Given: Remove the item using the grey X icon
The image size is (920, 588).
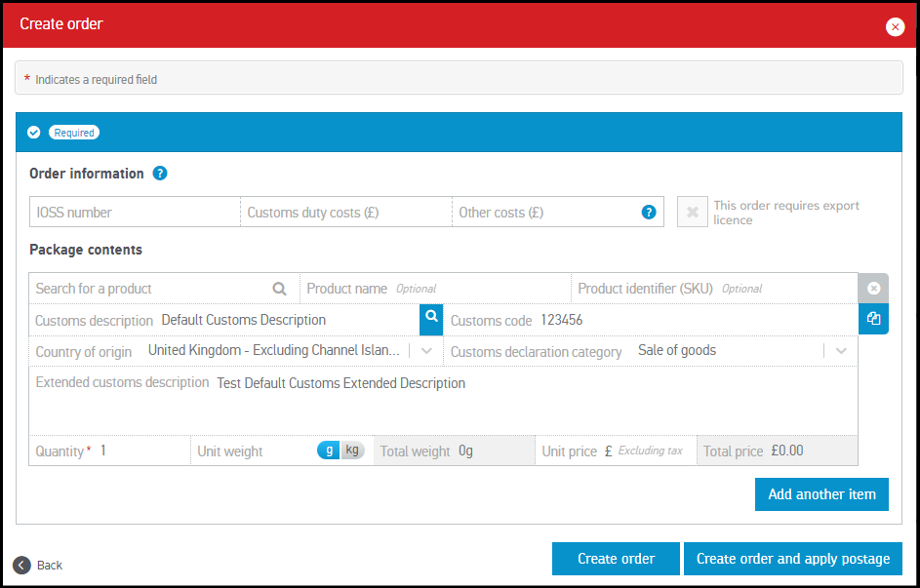Looking at the screenshot, I should pos(873,288).
